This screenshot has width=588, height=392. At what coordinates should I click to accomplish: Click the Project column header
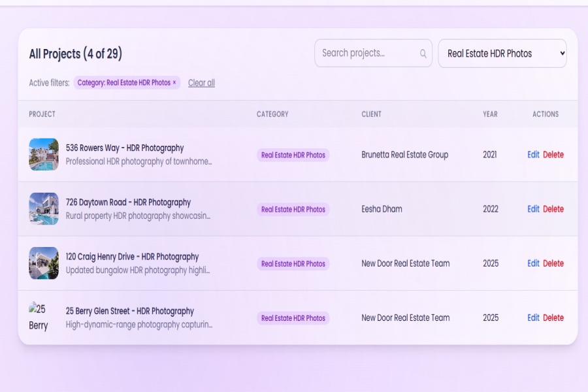click(x=42, y=114)
